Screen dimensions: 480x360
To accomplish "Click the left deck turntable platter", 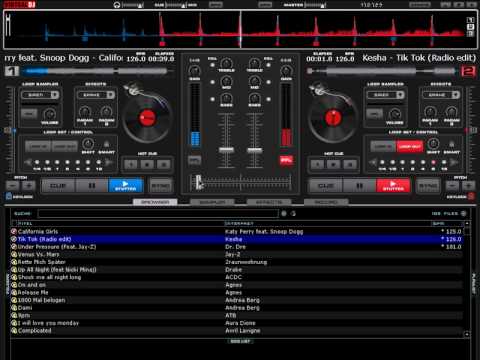I will [147, 118].
